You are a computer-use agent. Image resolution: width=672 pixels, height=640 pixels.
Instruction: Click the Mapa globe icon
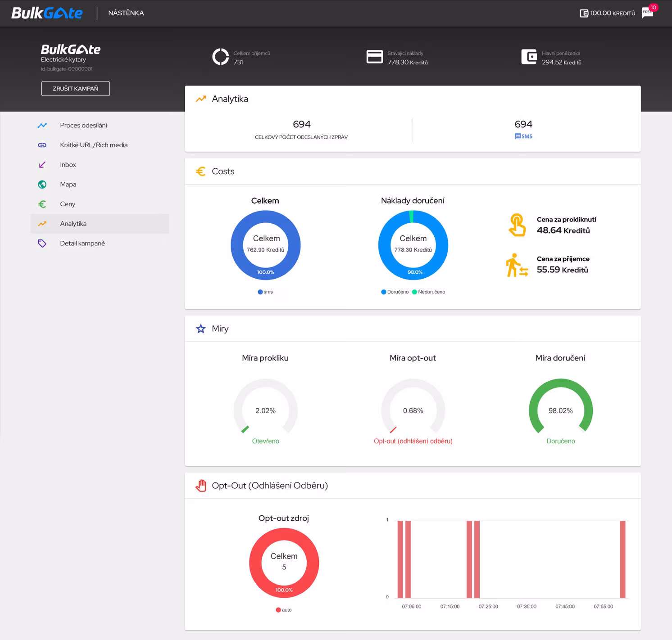coord(42,185)
